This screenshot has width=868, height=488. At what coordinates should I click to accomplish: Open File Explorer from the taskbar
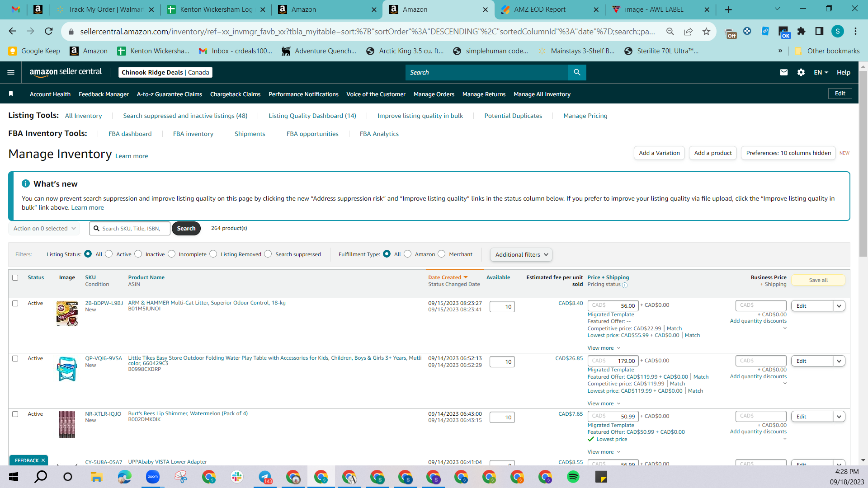97,477
